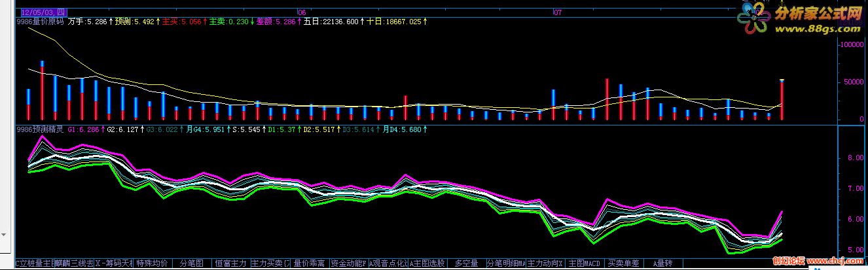The image size is (868, 270).
Task: Click the 差额:5.286 value
Action: click(277, 22)
